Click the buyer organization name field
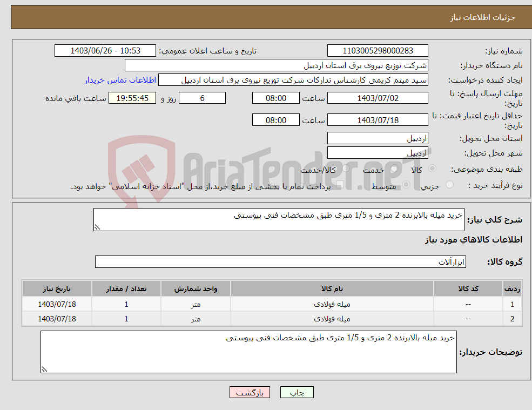Image resolution: width=532 pixels, height=410 pixels. 277,65
